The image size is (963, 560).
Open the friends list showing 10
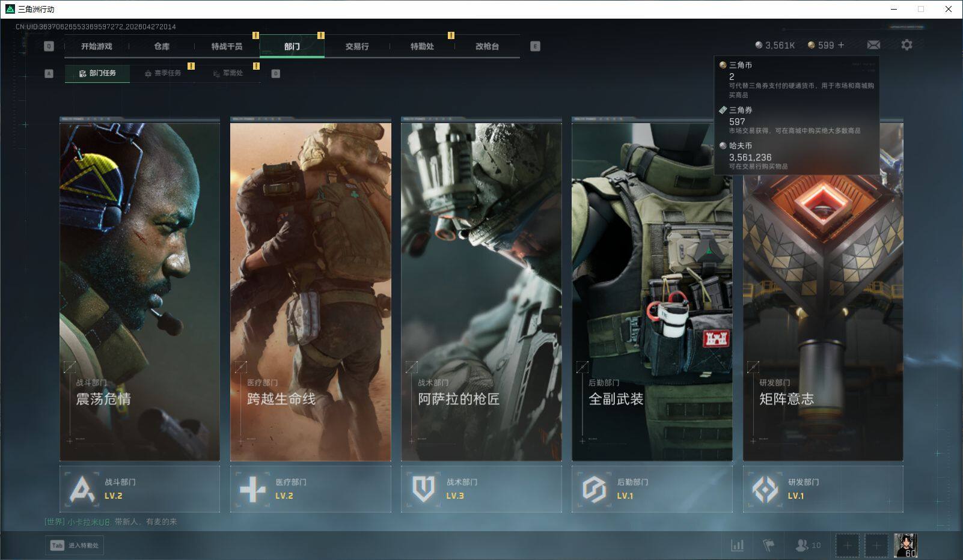pos(807,546)
